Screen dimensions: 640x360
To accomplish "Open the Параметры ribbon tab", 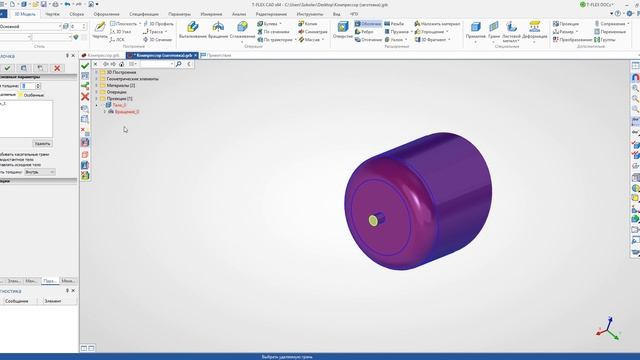I will click(179, 14).
